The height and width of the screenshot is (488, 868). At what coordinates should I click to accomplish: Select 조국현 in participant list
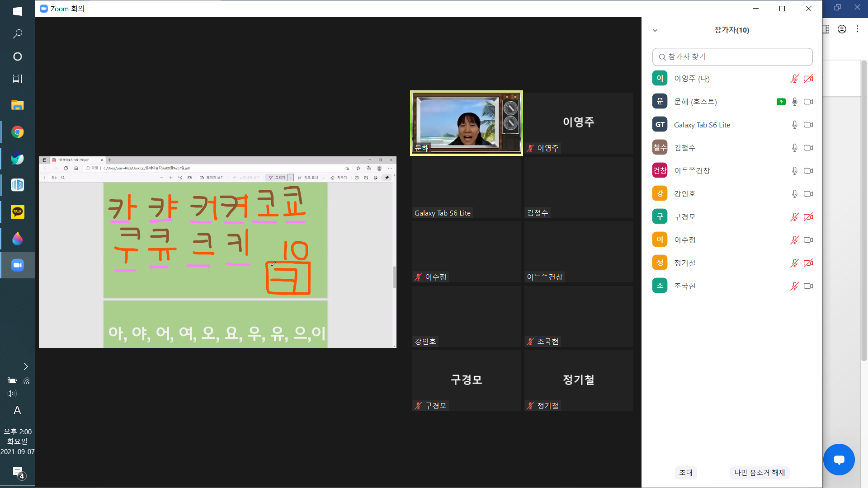tap(732, 286)
